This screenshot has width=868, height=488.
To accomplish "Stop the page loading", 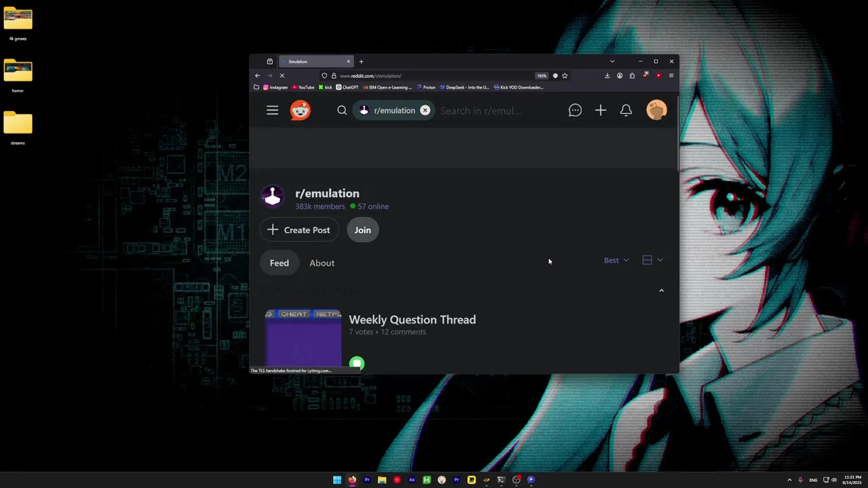I will coord(282,76).
